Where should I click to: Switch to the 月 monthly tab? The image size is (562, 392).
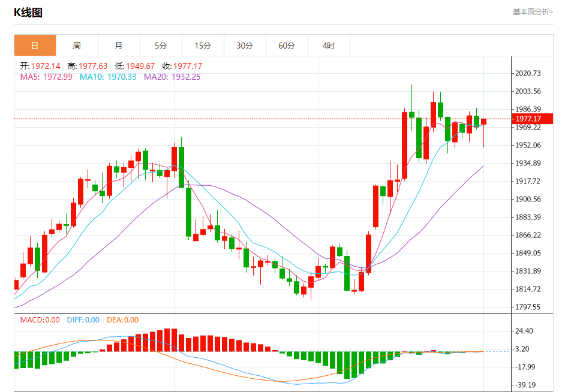119,46
